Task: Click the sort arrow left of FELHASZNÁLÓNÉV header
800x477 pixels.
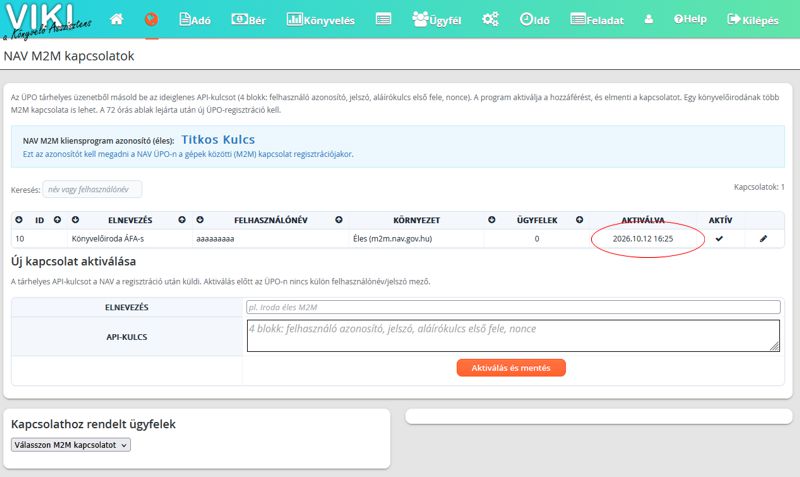Action: pos(200,220)
